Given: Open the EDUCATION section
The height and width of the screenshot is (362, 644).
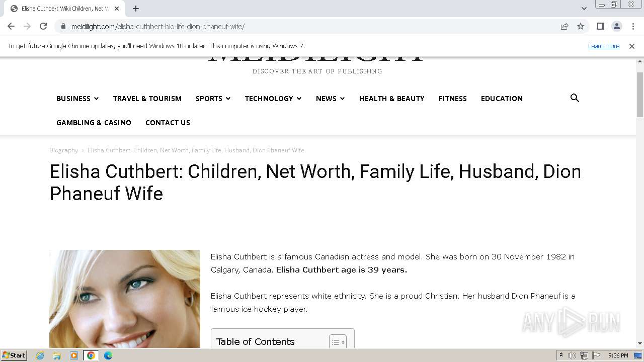Looking at the screenshot, I should pos(502,99).
